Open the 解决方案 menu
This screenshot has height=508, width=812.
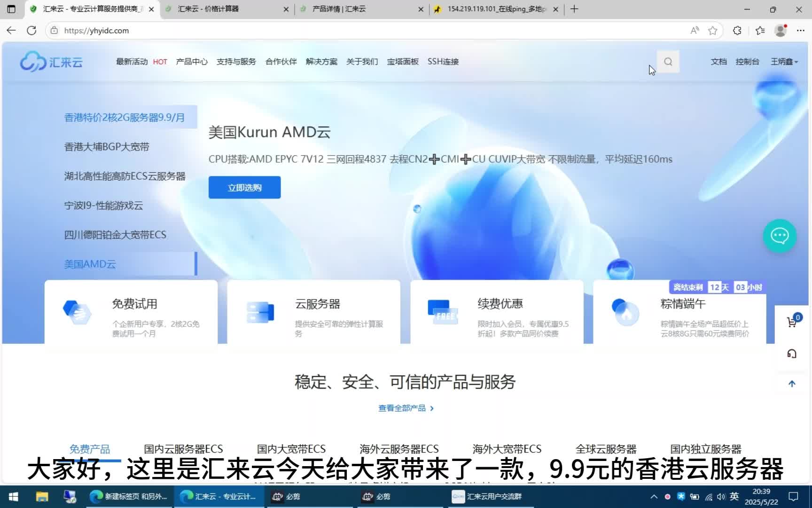(321, 62)
